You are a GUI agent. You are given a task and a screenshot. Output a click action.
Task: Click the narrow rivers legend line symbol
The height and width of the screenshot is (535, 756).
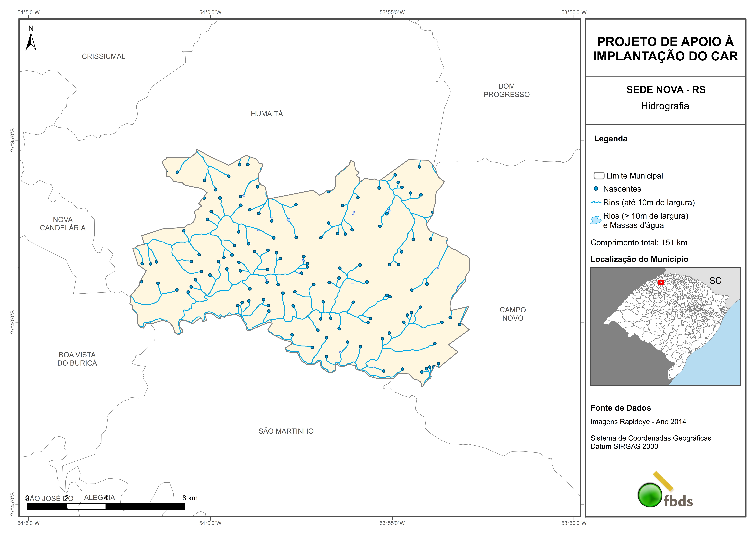(x=596, y=202)
